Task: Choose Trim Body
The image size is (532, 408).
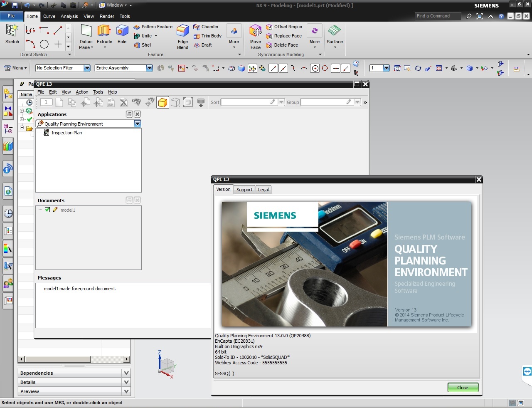Action: tap(207, 36)
